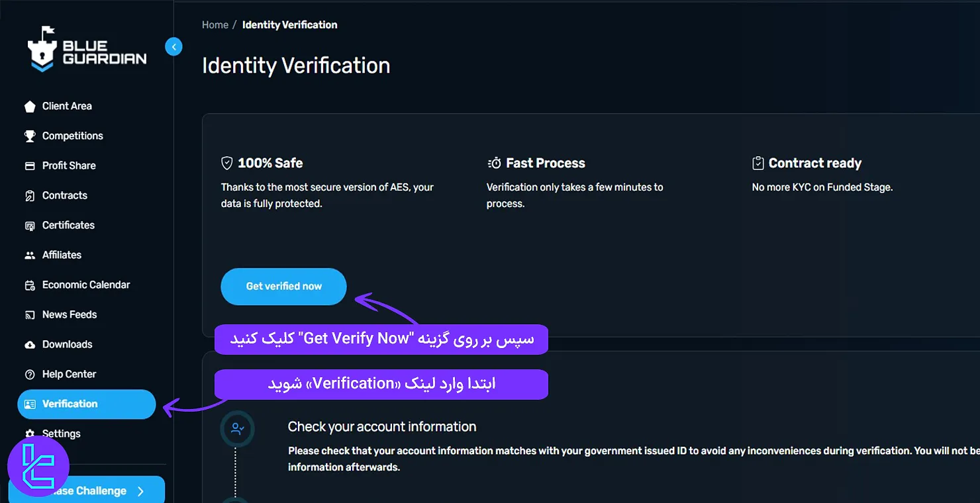This screenshot has height=503, width=980.
Task: Click the Blue Guardian logo
Action: (x=86, y=48)
